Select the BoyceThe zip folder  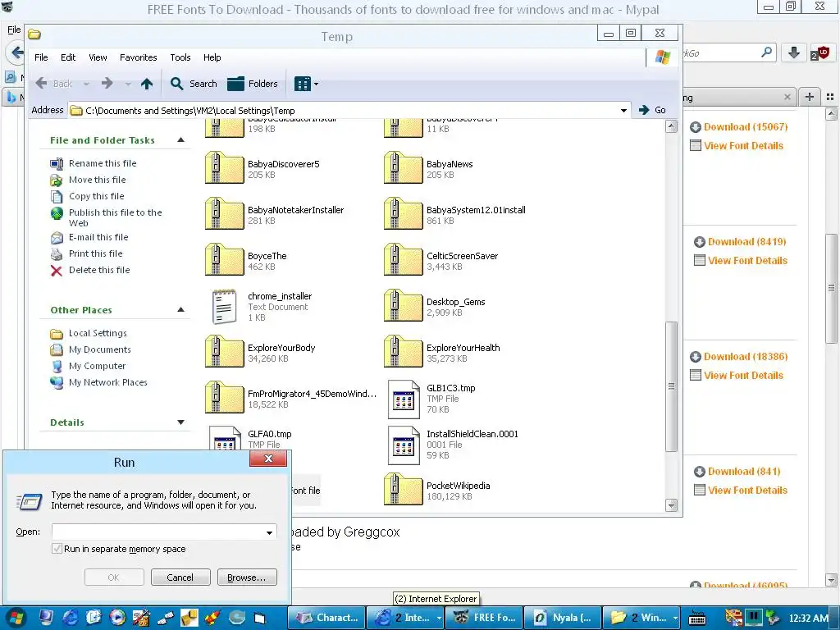tap(246, 260)
